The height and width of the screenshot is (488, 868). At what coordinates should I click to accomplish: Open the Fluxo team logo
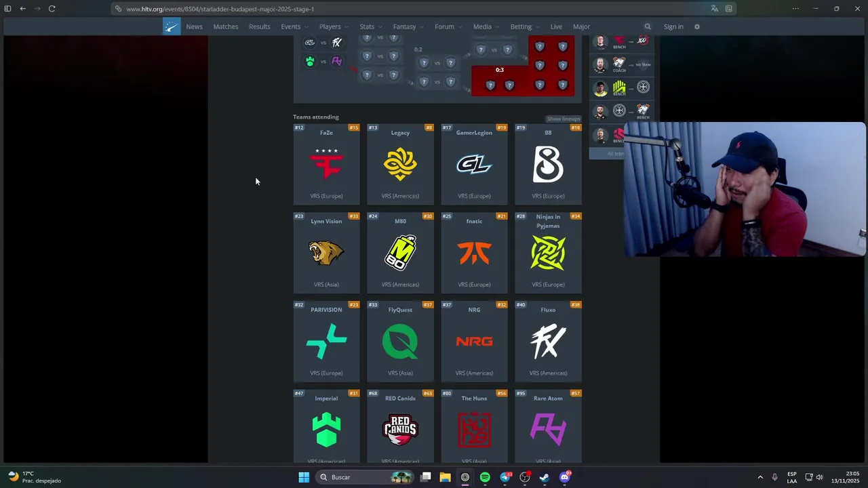pos(548,341)
